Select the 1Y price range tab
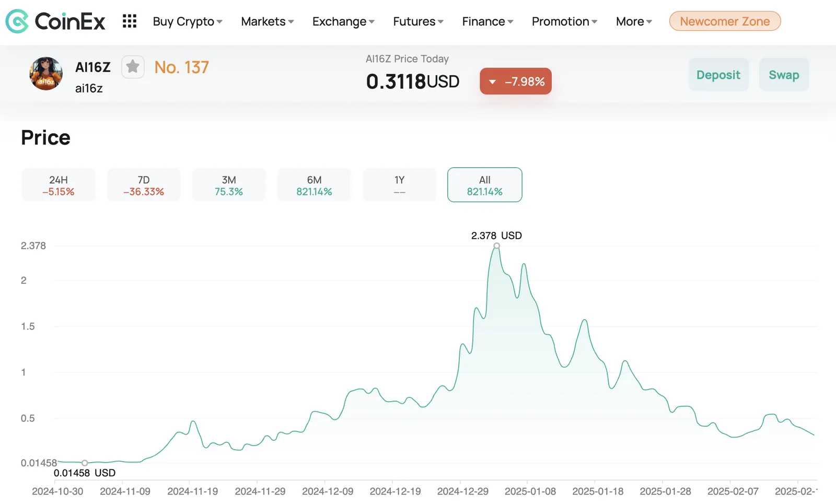 tap(399, 185)
